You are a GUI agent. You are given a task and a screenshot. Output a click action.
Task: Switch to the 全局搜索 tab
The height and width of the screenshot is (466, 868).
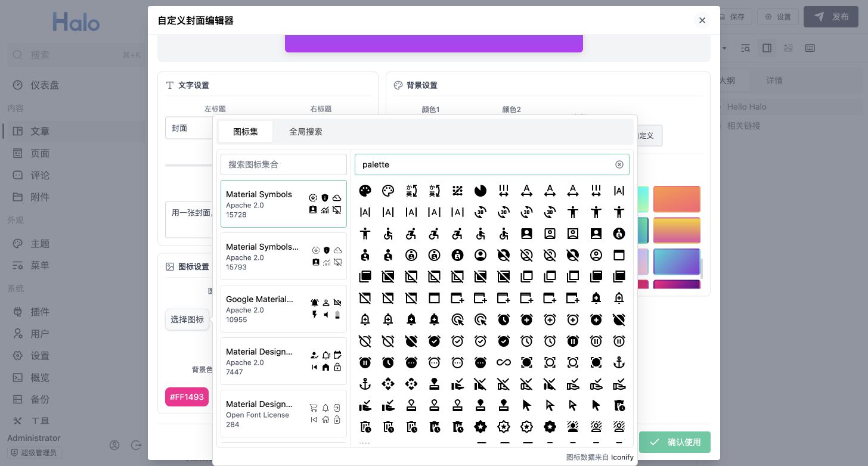[306, 132]
